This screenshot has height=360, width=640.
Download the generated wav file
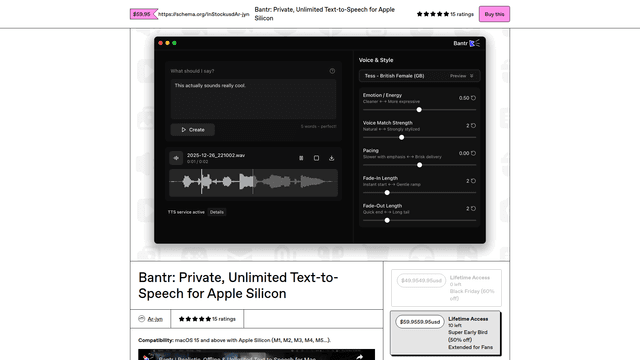[331, 158]
